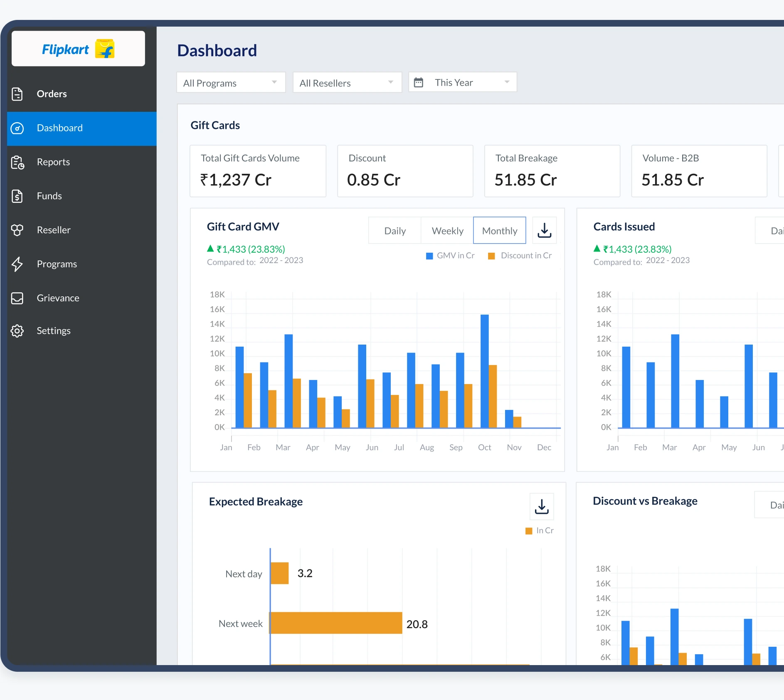Screen dimensions: 784x700
Task: Select Monthly view for Gift Card GMV
Action: (x=500, y=231)
